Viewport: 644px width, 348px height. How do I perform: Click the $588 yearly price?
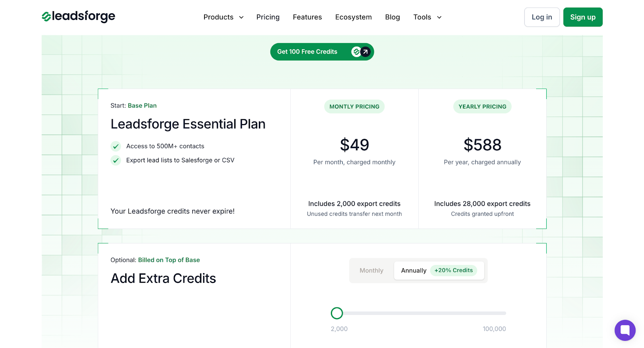pyautogui.click(x=482, y=145)
